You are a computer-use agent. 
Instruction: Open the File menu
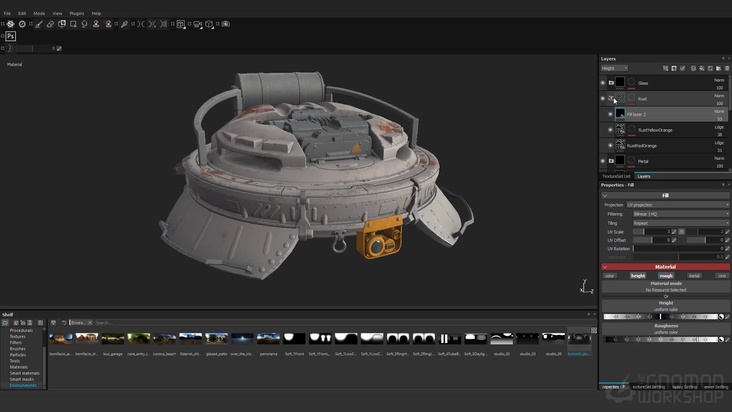[7, 14]
